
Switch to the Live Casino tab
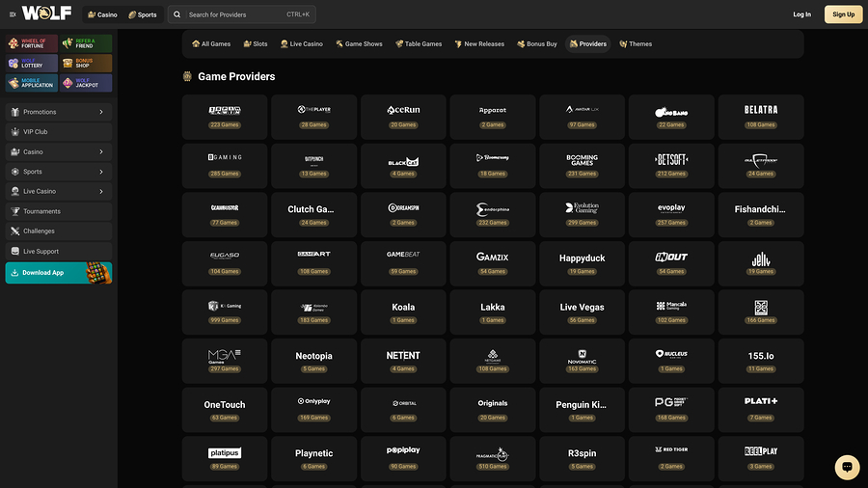coord(302,43)
